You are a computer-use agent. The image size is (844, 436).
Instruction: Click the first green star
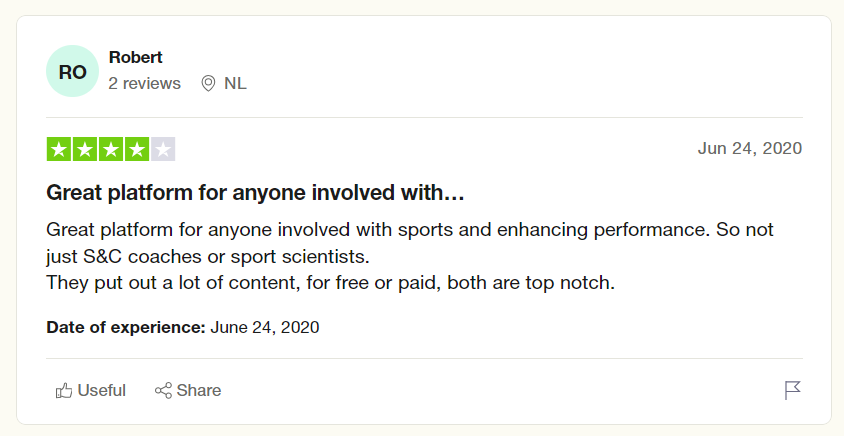(x=59, y=149)
